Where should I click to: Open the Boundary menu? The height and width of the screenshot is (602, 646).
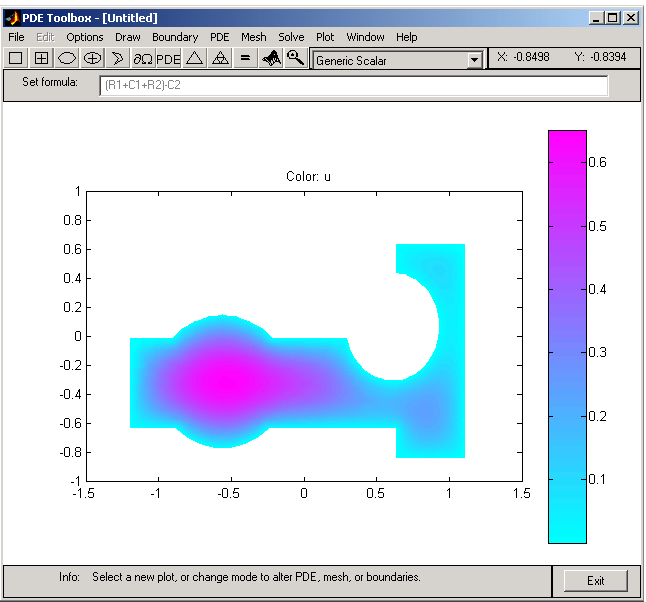175,37
